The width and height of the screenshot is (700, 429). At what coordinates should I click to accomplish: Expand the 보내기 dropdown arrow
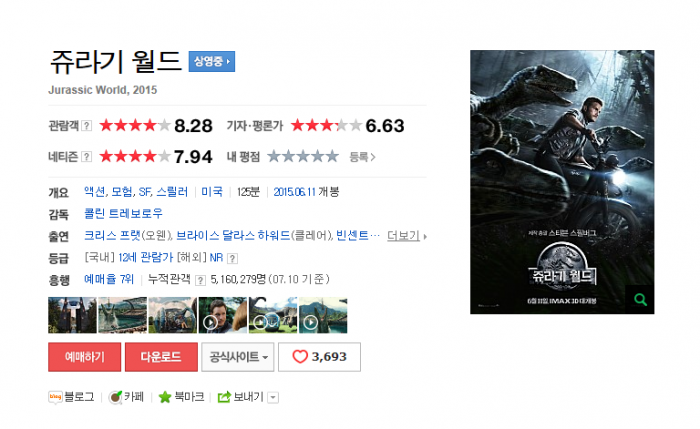[273, 397]
